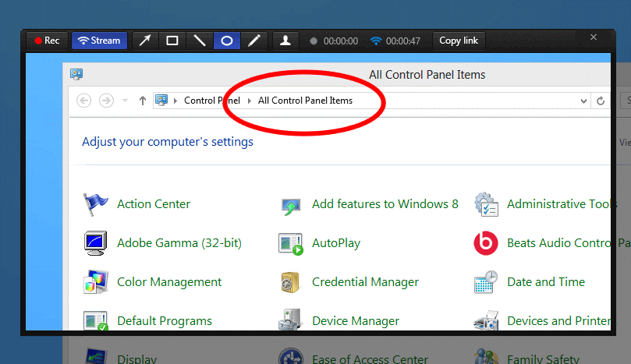Image resolution: width=631 pixels, height=364 pixels.
Task: Open the Action Center link
Action: tap(154, 204)
